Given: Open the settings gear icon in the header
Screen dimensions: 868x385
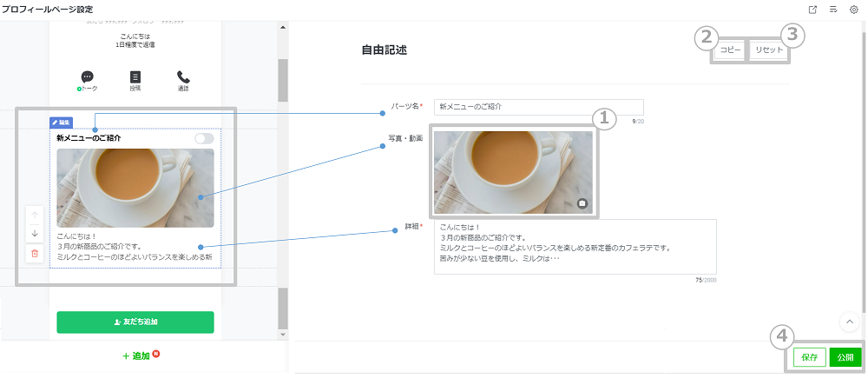Looking at the screenshot, I should 853,10.
